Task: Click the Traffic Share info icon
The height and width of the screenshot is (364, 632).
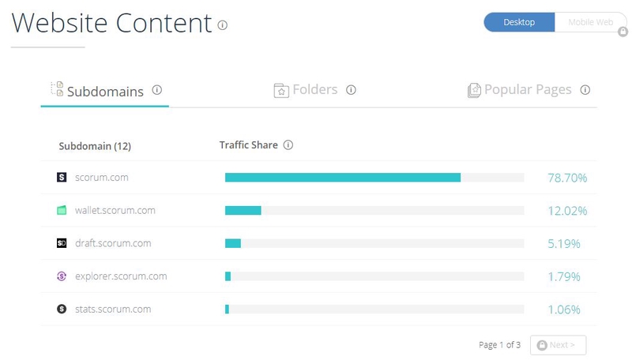Action: 288,145
